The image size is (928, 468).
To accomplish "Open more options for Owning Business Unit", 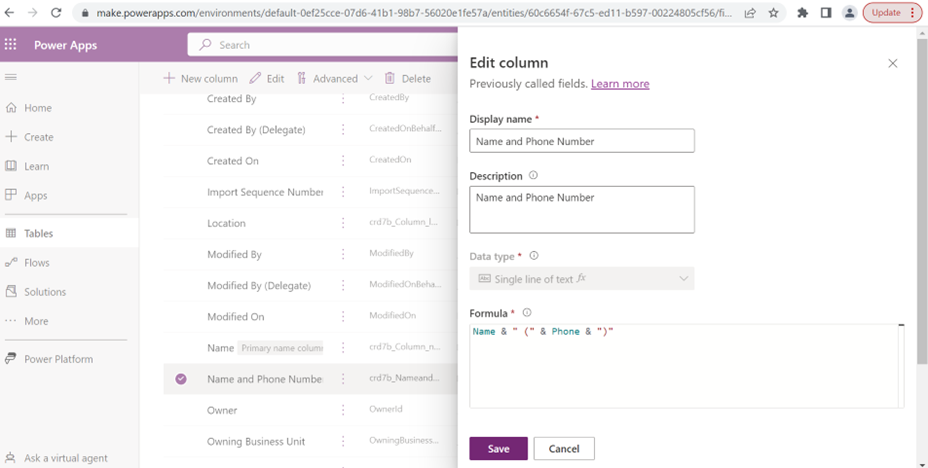I will point(343,441).
